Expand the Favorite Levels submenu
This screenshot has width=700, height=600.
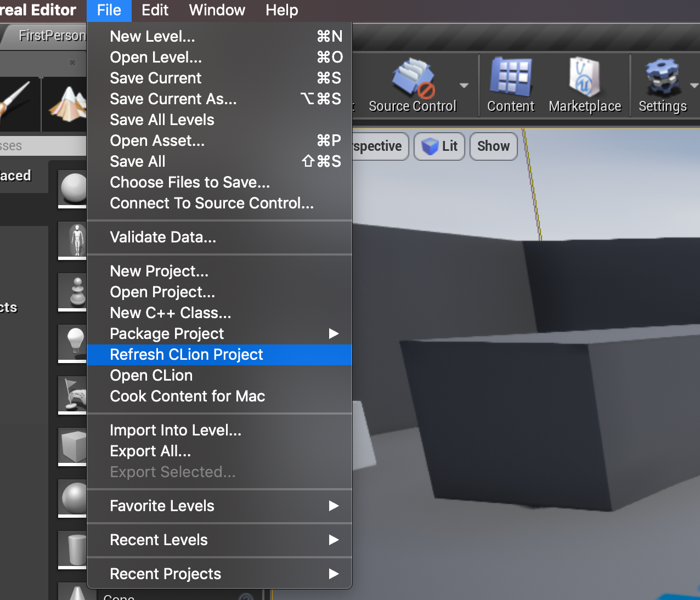(219, 506)
